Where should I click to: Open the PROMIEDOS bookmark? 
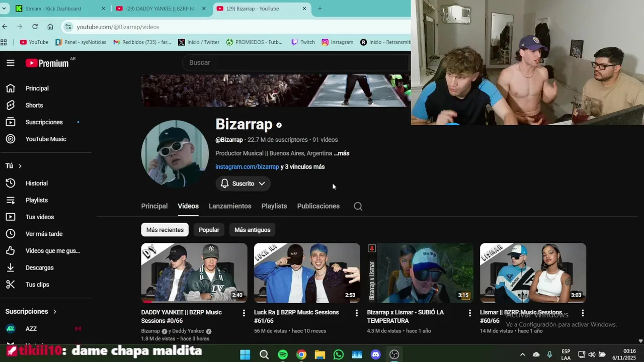(255, 42)
